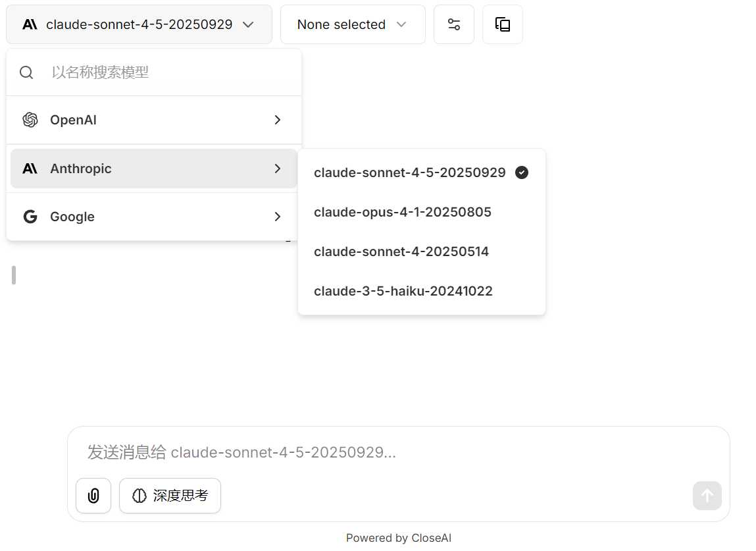The height and width of the screenshot is (551, 756).
Task: Click the paperclip attach file icon
Action: [93, 496]
